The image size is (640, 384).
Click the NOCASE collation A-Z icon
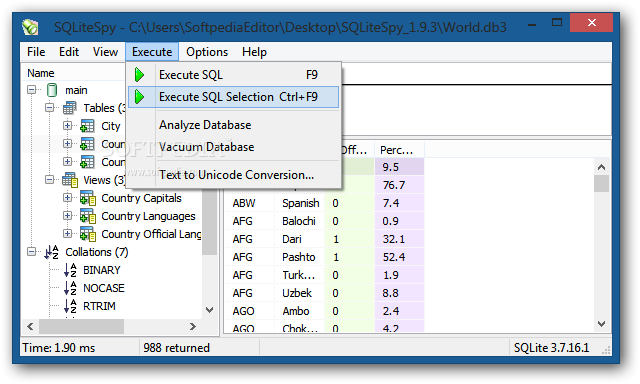[71, 288]
